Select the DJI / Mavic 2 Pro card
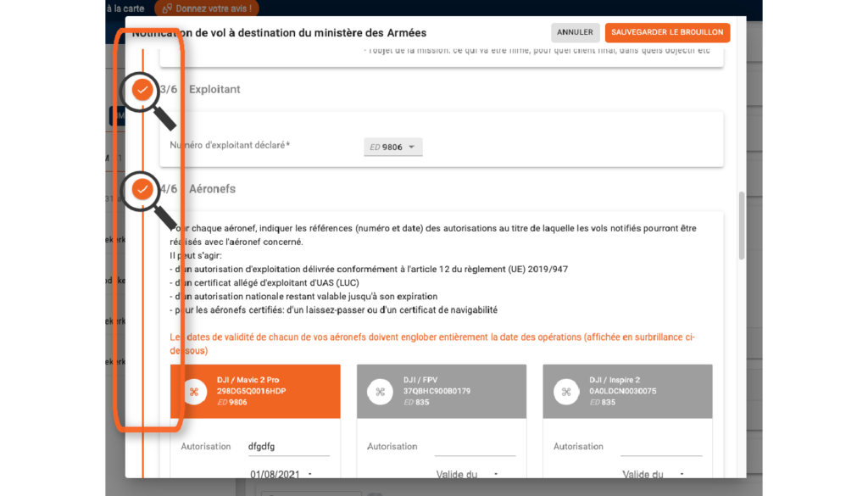The image size is (868, 496). (x=255, y=391)
